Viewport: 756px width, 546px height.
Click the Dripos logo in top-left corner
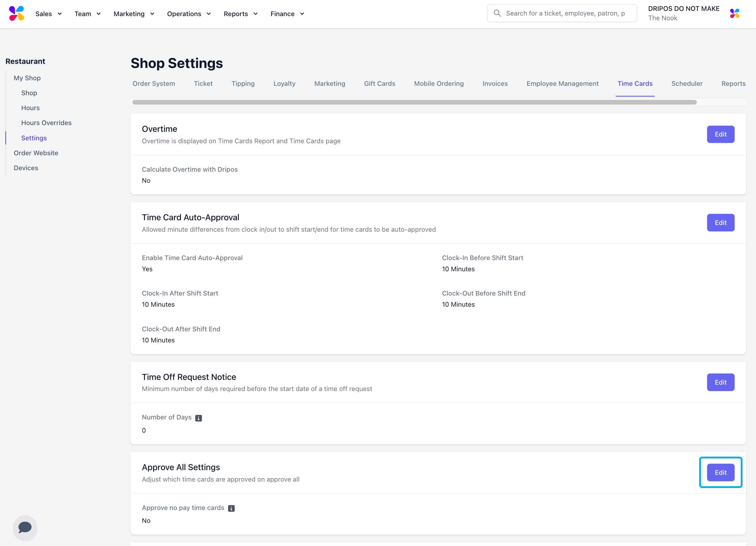coord(16,13)
